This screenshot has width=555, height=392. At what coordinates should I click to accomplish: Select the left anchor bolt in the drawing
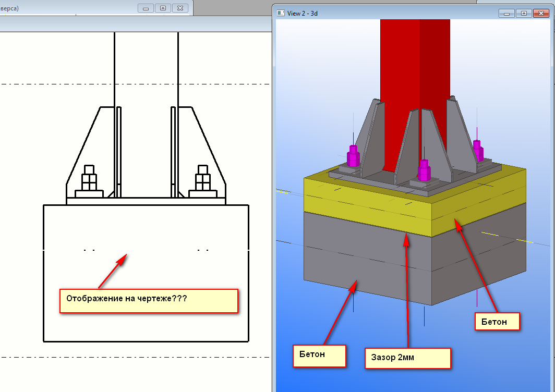(x=89, y=181)
